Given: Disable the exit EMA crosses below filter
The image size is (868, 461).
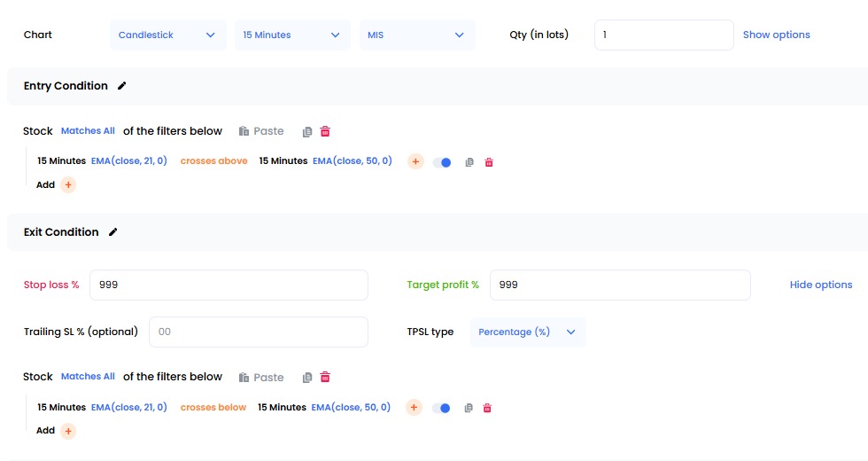Looking at the screenshot, I should click(441, 408).
